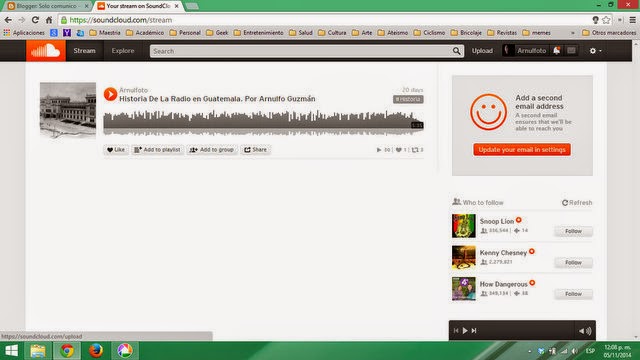This screenshot has height=360, width=640.
Task: Click the track plays count icon
Action: point(379,150)
